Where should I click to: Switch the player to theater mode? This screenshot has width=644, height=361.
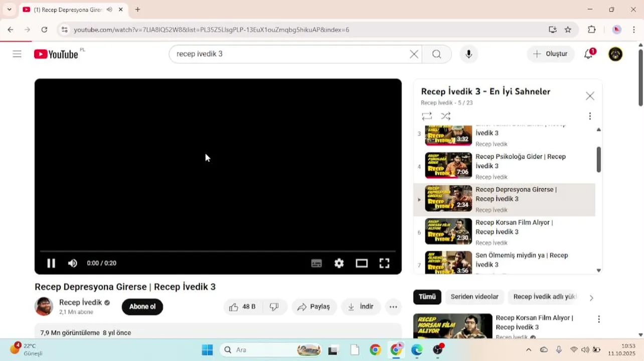click(x=362, y=263)
